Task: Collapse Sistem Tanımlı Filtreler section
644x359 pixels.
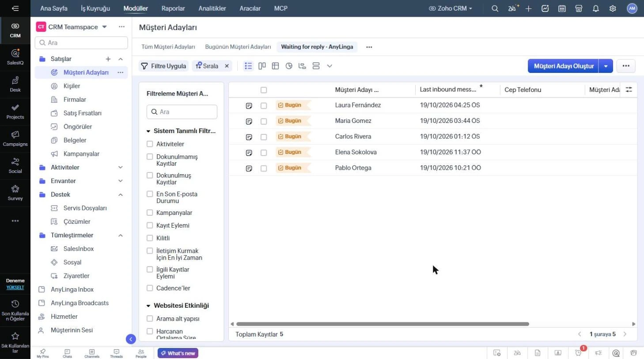Action: (x=148, y=131)
